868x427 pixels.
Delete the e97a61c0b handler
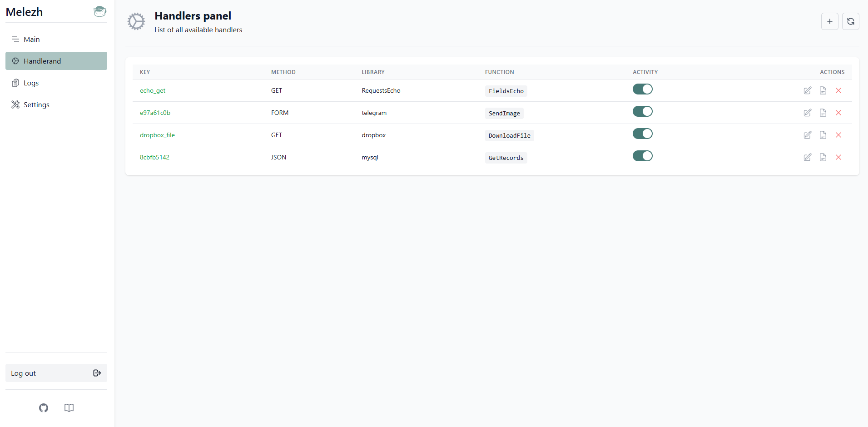coord(838,113)
